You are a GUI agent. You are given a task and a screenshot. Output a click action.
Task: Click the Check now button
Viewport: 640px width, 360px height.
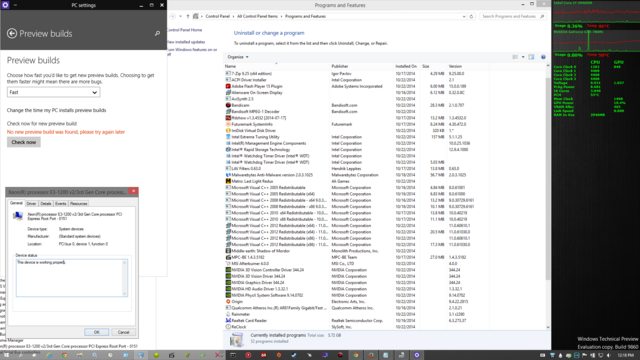(x=24, y=142)
